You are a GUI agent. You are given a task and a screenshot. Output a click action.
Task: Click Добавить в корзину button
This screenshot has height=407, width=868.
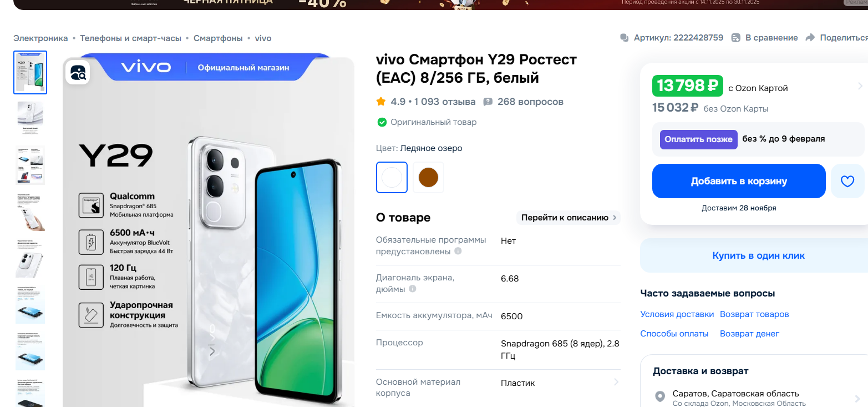pos(739,181)
